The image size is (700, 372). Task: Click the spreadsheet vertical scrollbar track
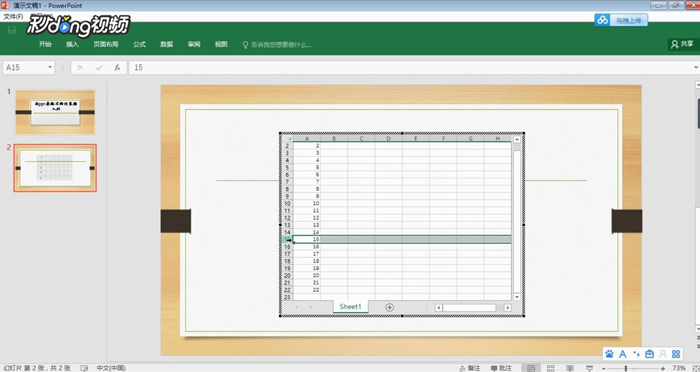coord(517,219)
